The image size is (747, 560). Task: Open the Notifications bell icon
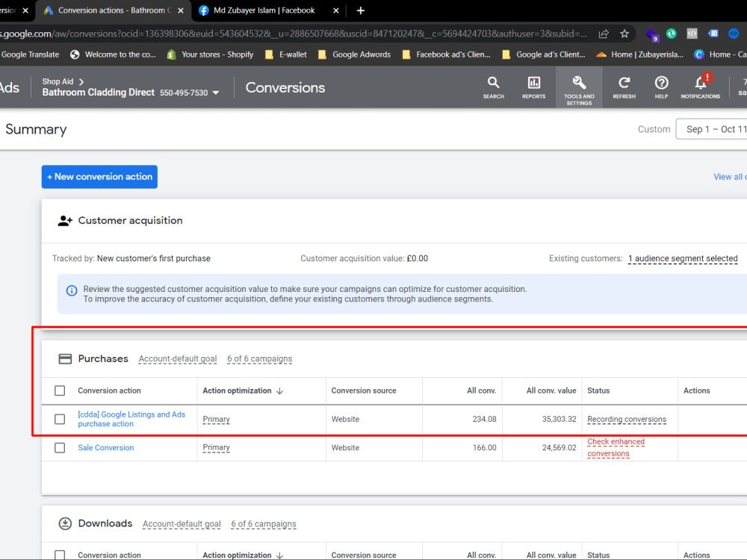point(701,87)
